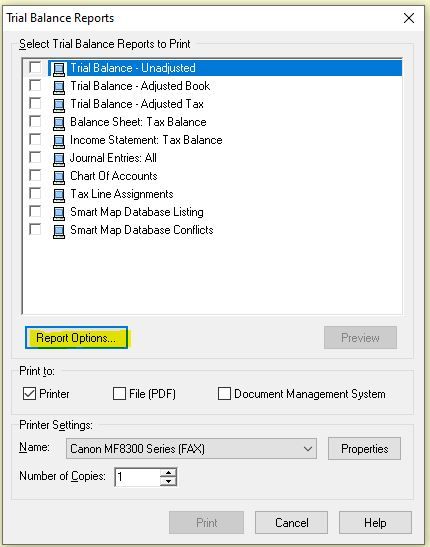Select Trial Balance - Adjusted Tax list item
The image size is (430, 547).
tap(137, 104)
